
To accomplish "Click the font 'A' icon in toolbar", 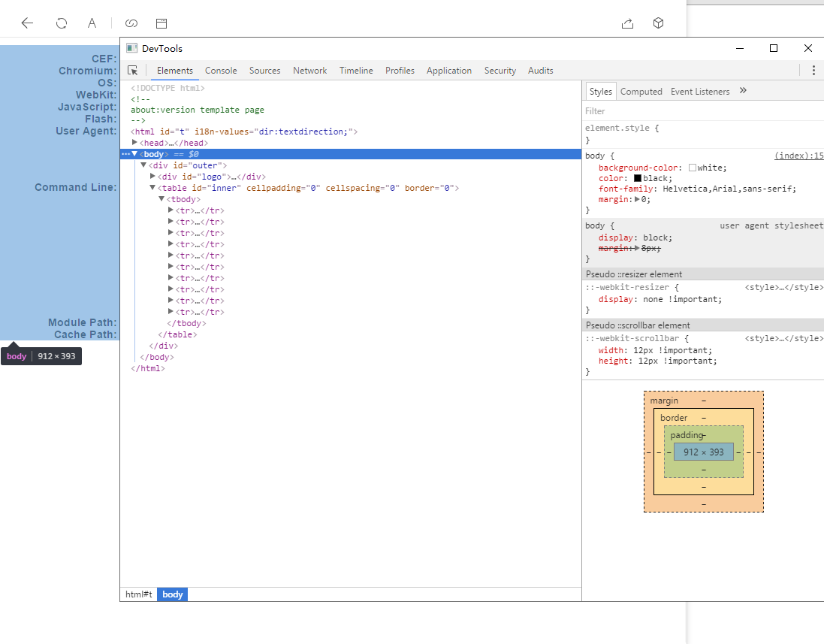I will point(92,23).
